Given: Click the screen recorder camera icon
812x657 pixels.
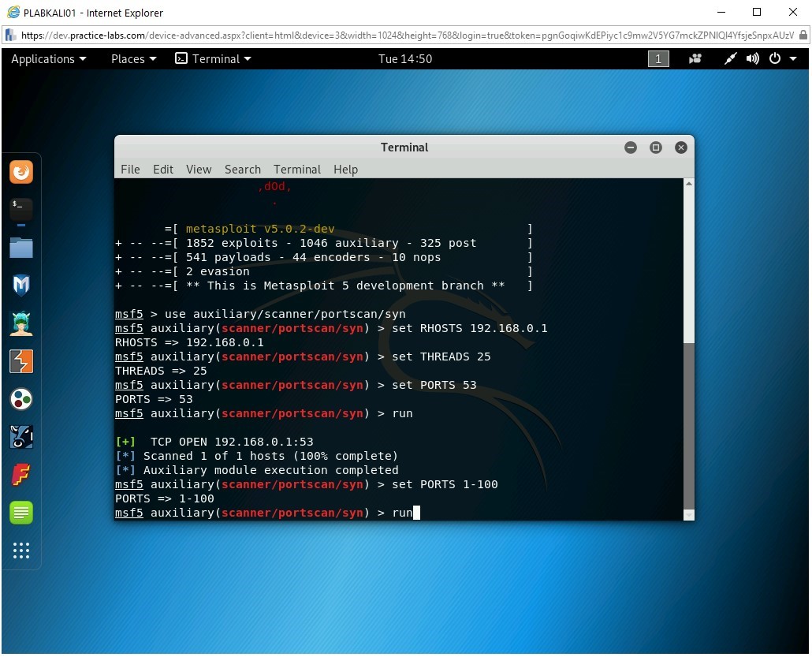Looking at the screenshot, I should tap(695, 59).
